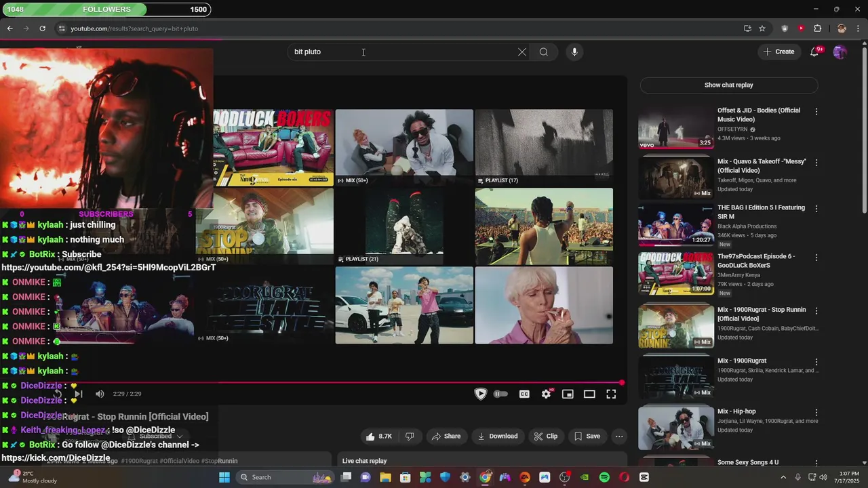Enter fullscreen mode in the player
Screen dimensions: 868x488
coord(611,394)
